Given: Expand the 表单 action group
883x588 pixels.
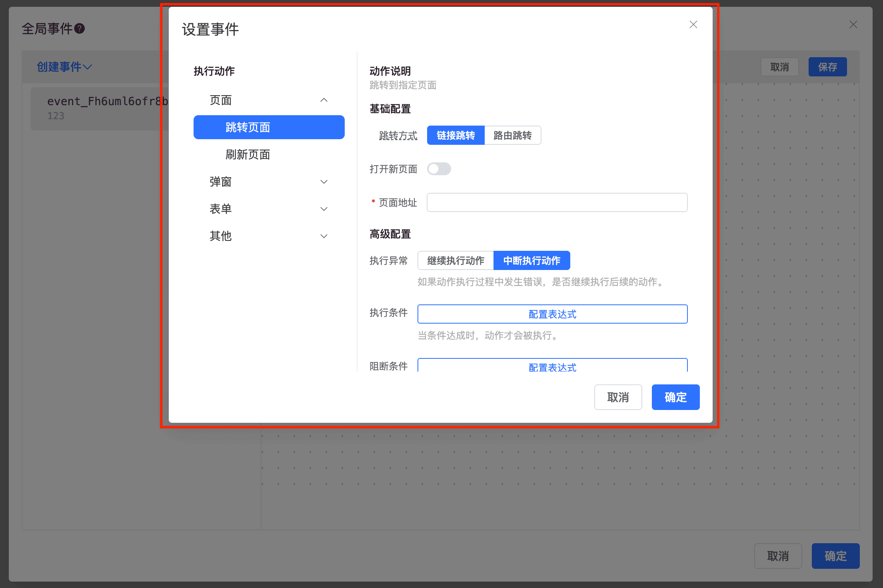Looking at the screenshot, I should click(x=324, y=209).
